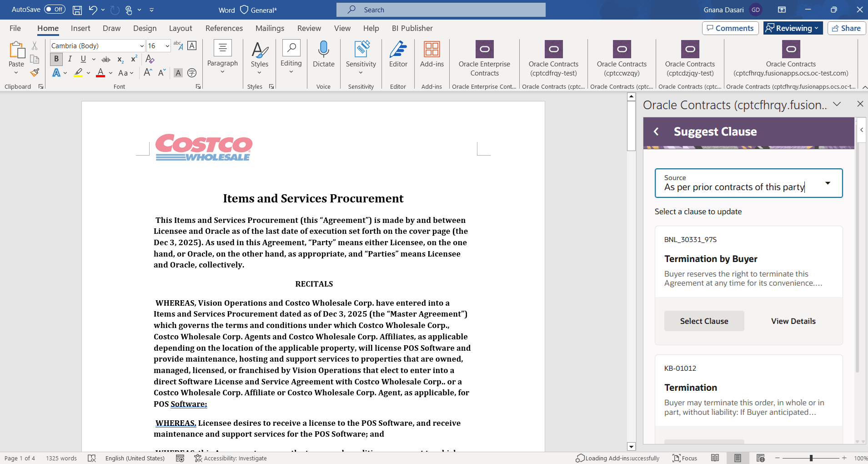Increase font size with Grow Font
Viewport: 868px width, 464px height.
[148, 73]
